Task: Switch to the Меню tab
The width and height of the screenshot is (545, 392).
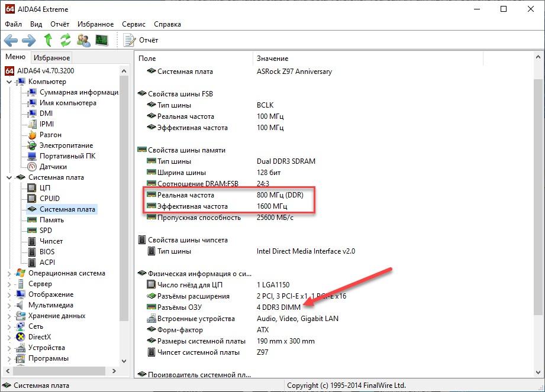Action: 15,57
